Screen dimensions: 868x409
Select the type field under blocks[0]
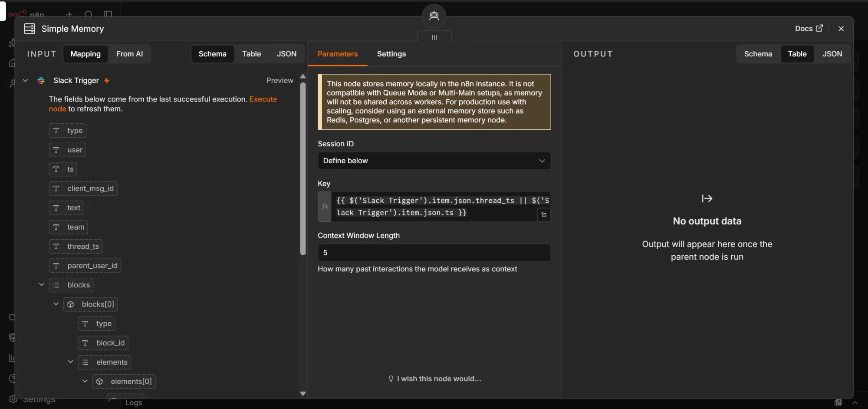96,324
